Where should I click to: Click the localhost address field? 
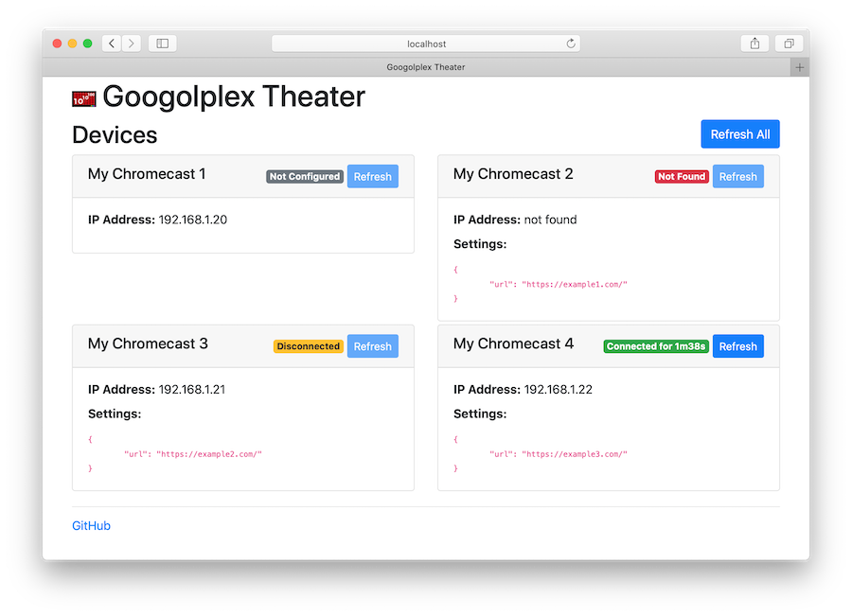[426, 44]
